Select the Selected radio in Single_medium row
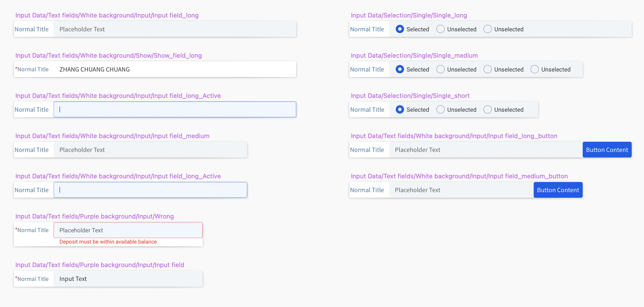 point(400,69)
